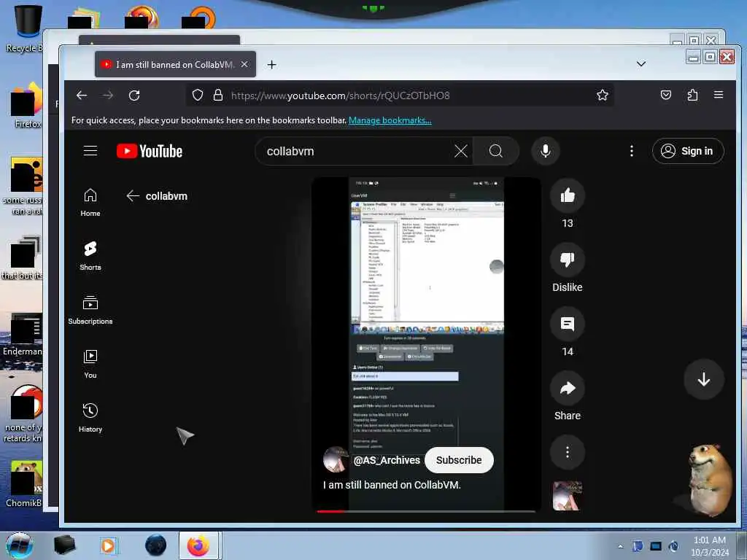
Task: Open Shorts in YouTube sidebar
Action: 90,256
